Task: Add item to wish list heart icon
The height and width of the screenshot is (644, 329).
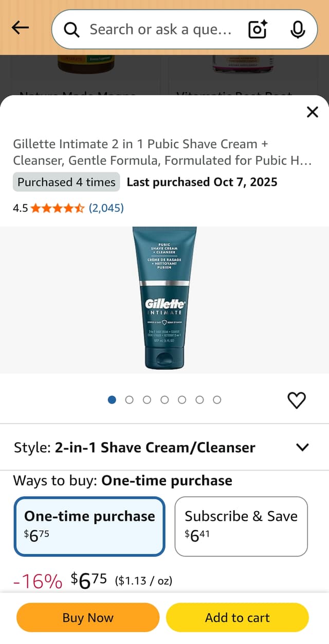Action: [297, 400]
